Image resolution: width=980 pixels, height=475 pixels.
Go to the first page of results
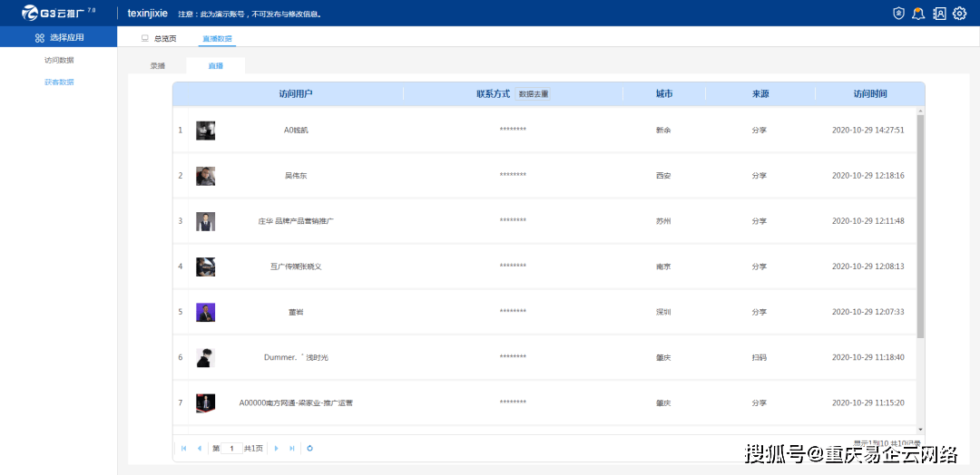184,448
